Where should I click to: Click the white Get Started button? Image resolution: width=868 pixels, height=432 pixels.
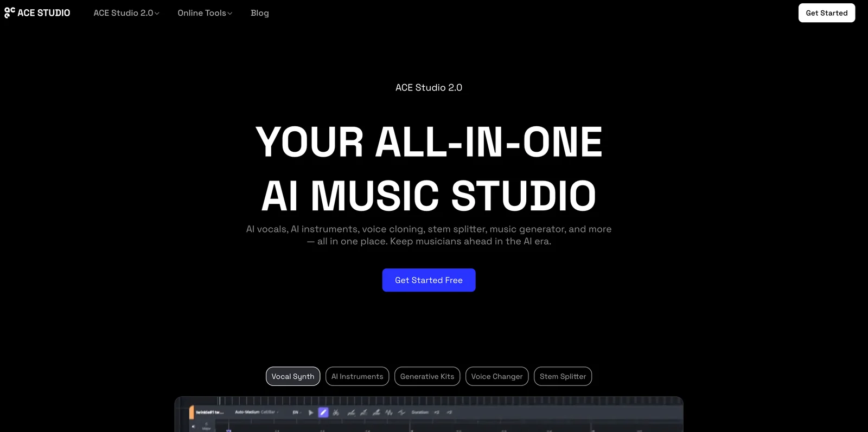[x=826, y=13]
